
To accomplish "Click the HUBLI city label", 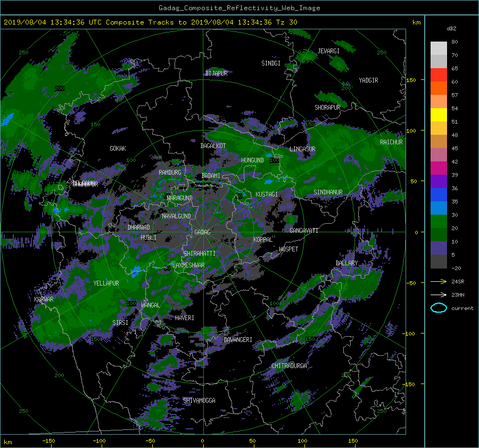I will (x=148, y=238).
